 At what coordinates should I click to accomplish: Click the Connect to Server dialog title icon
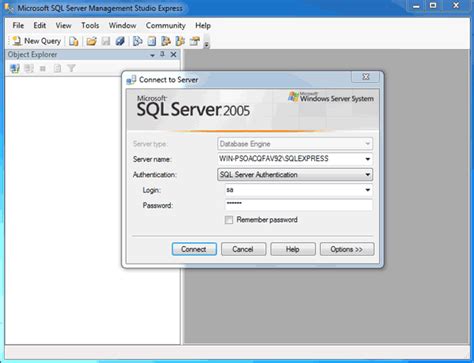[131, 80]
